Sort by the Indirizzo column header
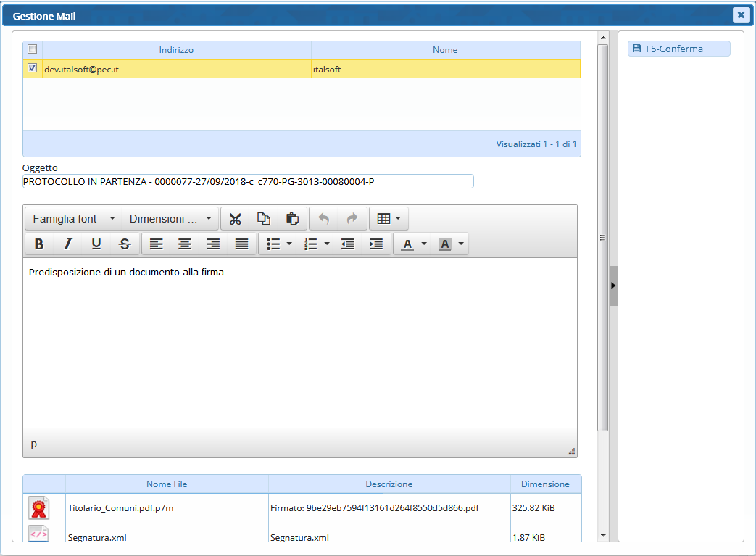This screenshot has height=556, width=756. [176, 50]
